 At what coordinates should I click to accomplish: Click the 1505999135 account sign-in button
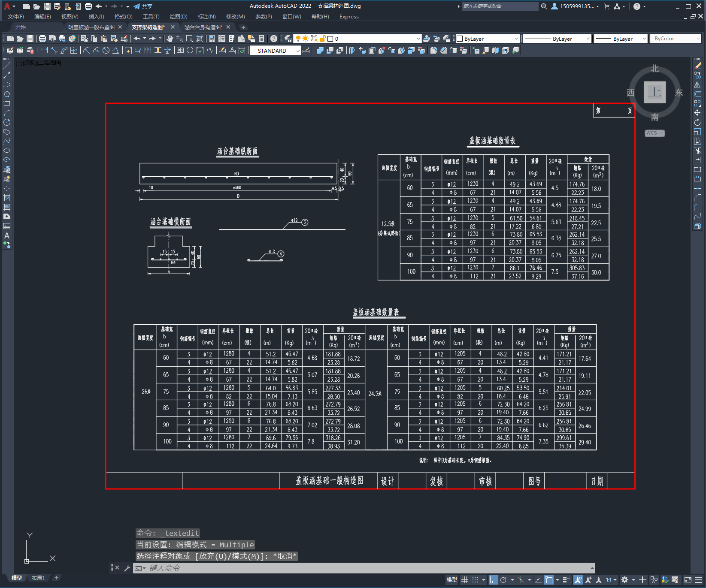tap(575, 6)
